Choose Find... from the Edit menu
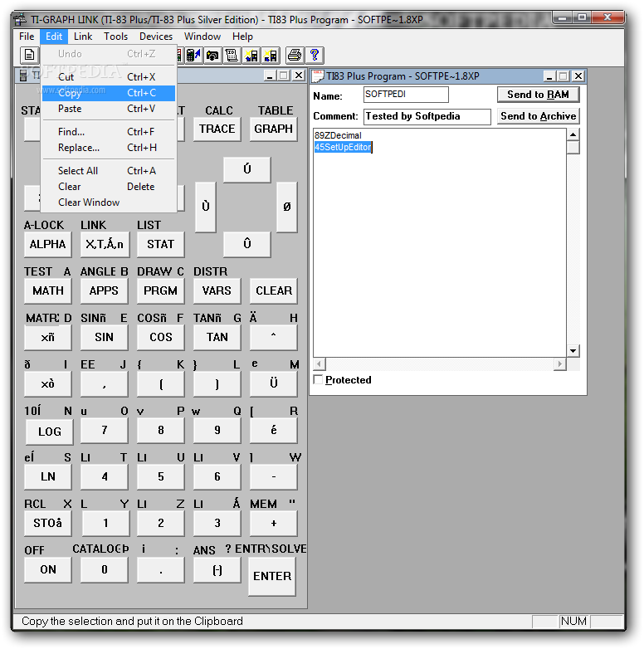 (109, 132)
